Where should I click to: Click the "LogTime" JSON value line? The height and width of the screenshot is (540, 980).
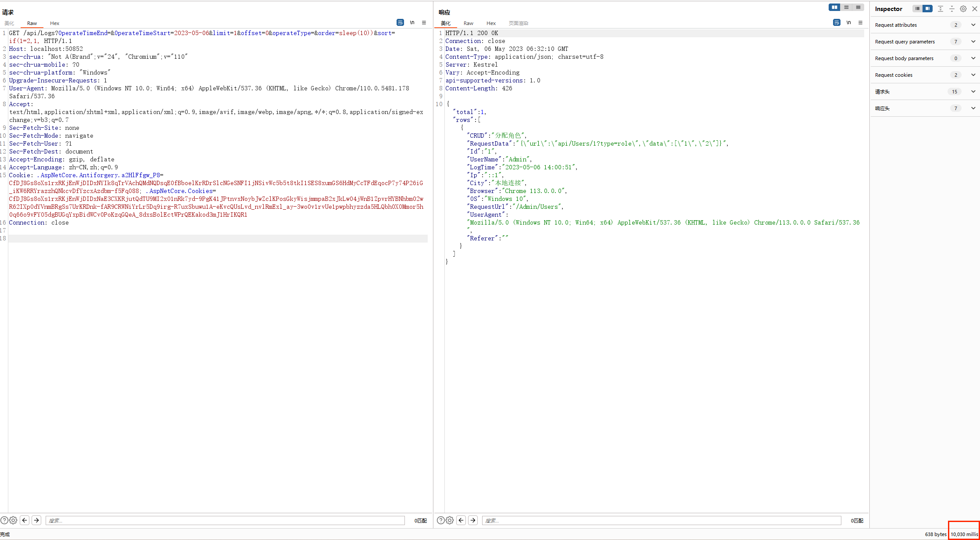(522, 167)
